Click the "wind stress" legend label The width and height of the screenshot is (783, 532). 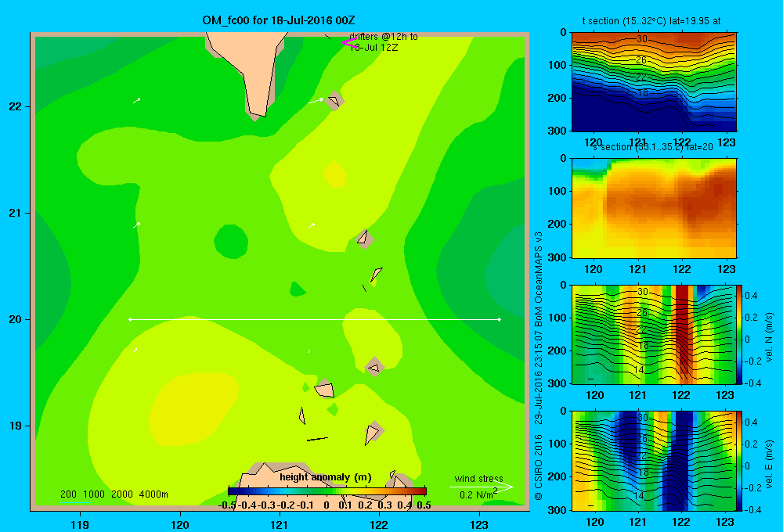(x=479, y=478)
